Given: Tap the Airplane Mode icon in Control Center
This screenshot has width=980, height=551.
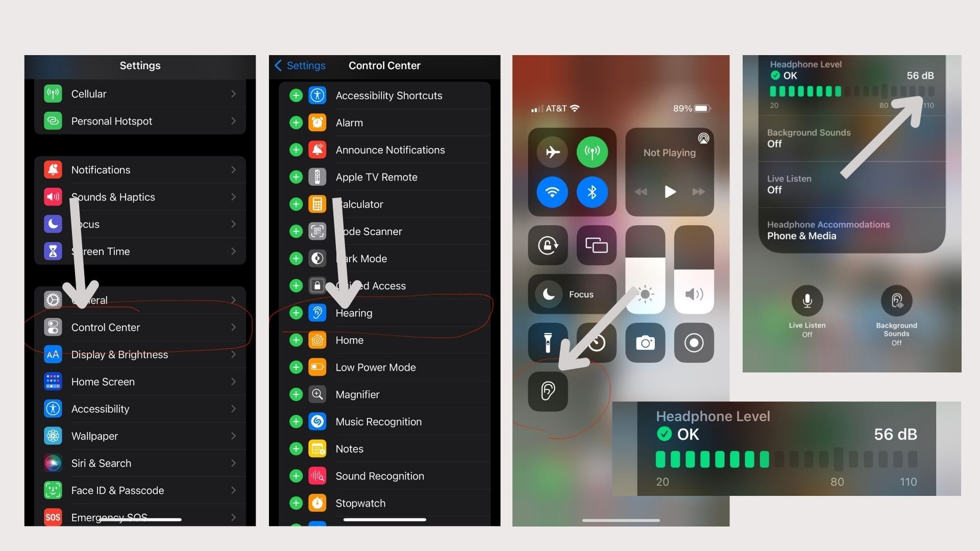Looking at the screenshot, I should click(551, 151).
